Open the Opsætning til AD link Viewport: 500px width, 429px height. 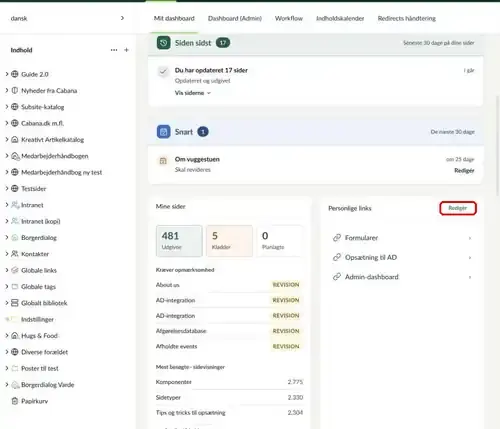click(x=402, y=257)
